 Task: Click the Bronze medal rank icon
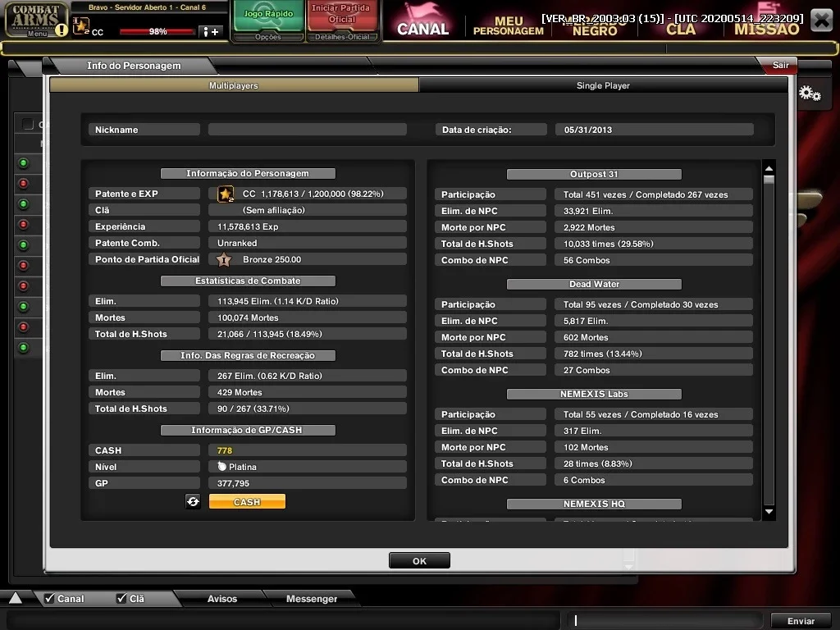coord(224,260)
